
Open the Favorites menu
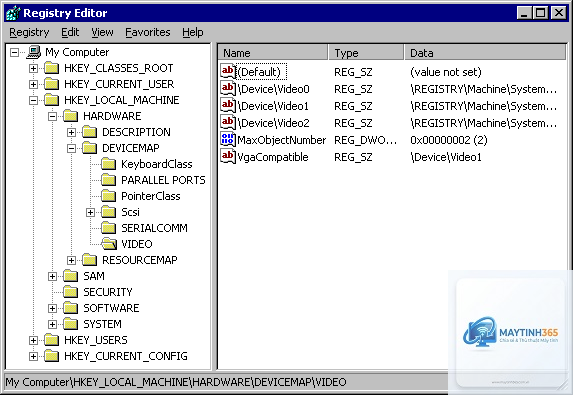(x=148, y=33)
